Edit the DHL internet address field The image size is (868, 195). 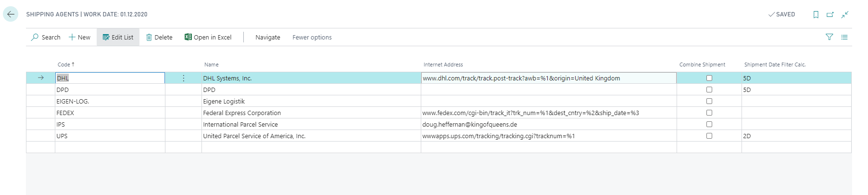(x=549, y=78)
